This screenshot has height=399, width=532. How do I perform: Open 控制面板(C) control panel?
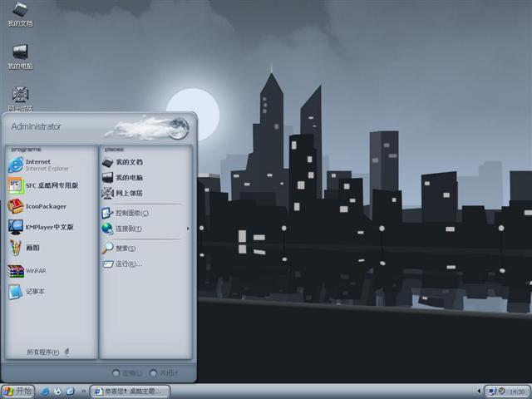pyautogui.click(x=125, y=213)
